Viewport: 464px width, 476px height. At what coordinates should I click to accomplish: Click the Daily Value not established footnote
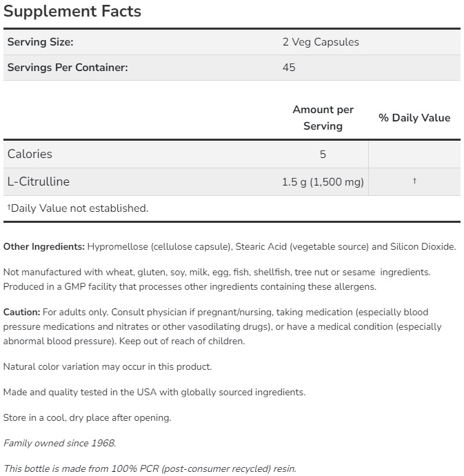pos(78,208)
